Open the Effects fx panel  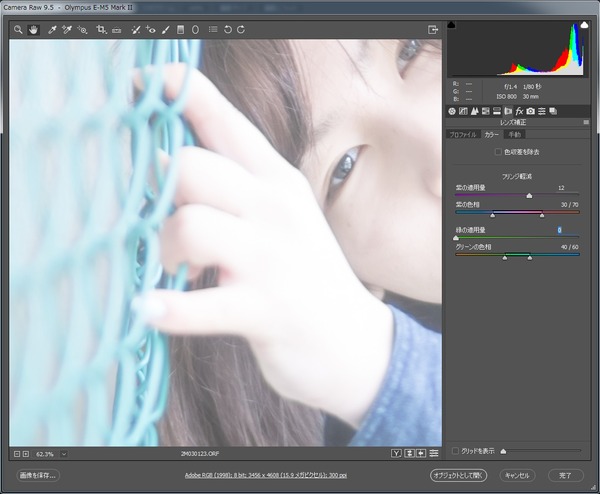click(x=519, y=111)
